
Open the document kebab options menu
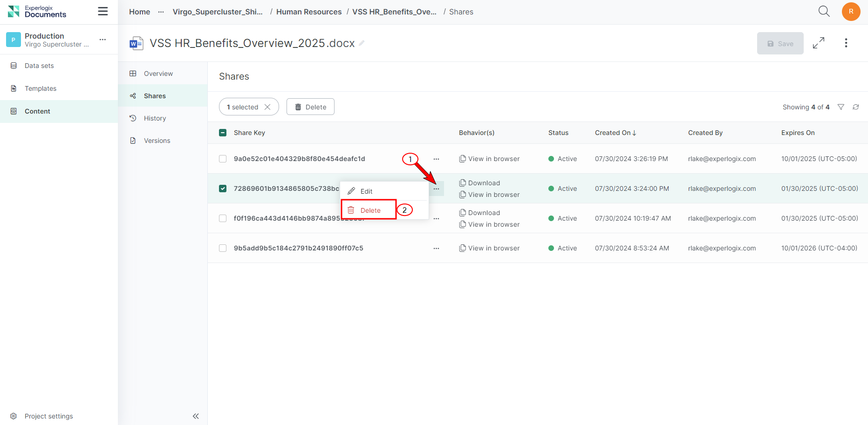coord(846,43)
